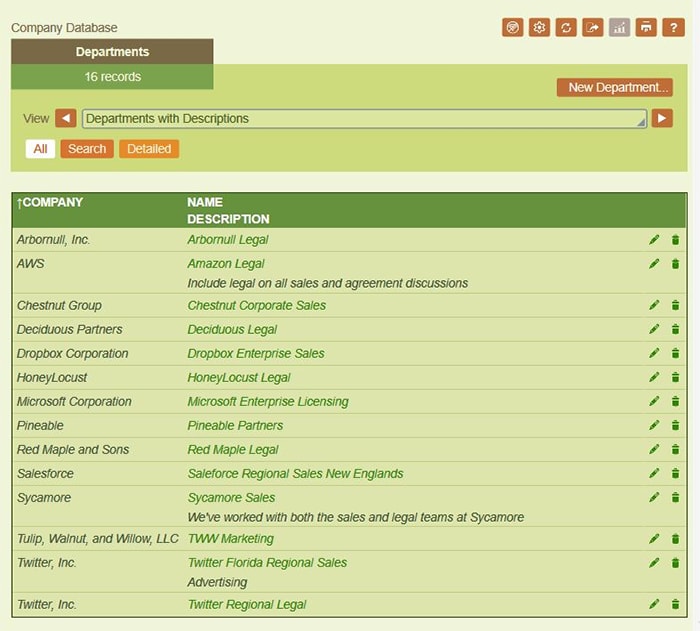Switch to the Search tab
Screen dimensions: 700x631
[87, 149]
